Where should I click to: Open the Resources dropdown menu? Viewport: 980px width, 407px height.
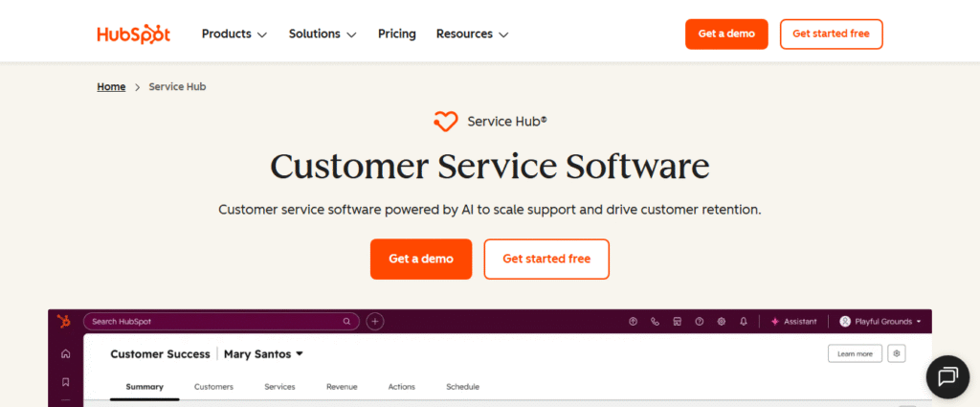coord(472,34)
